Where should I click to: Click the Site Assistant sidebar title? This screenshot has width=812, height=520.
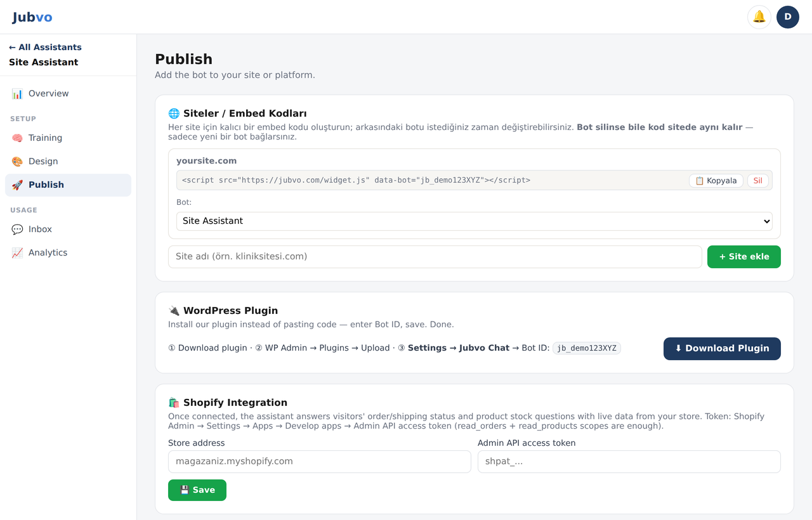point(44,62)
